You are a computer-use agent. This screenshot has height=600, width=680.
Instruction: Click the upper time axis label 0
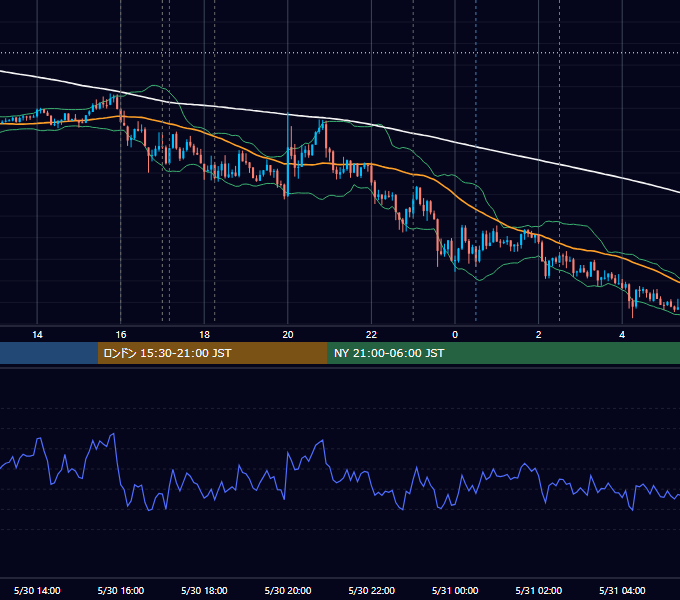click(455, 335)
